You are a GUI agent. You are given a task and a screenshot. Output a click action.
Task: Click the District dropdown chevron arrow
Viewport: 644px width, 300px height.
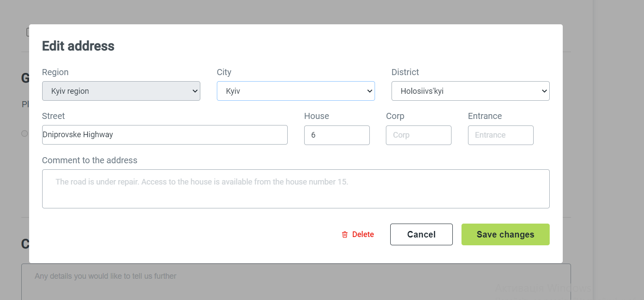click(544, 91)
